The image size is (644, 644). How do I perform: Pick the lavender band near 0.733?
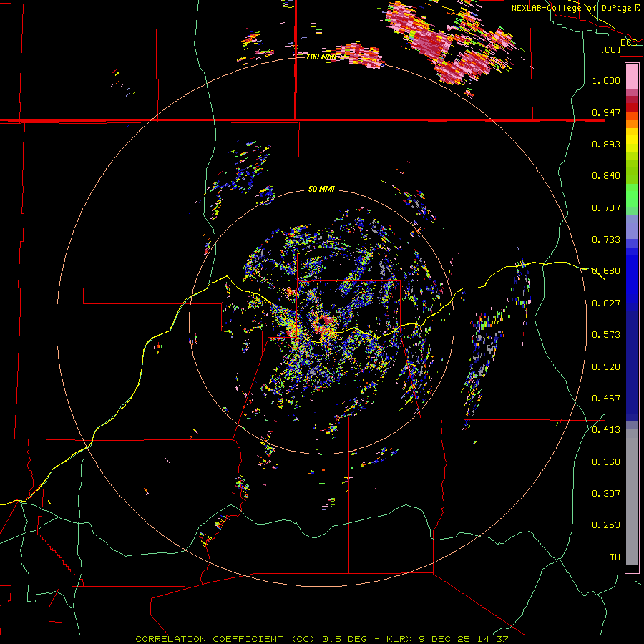(x=632, y=227)
